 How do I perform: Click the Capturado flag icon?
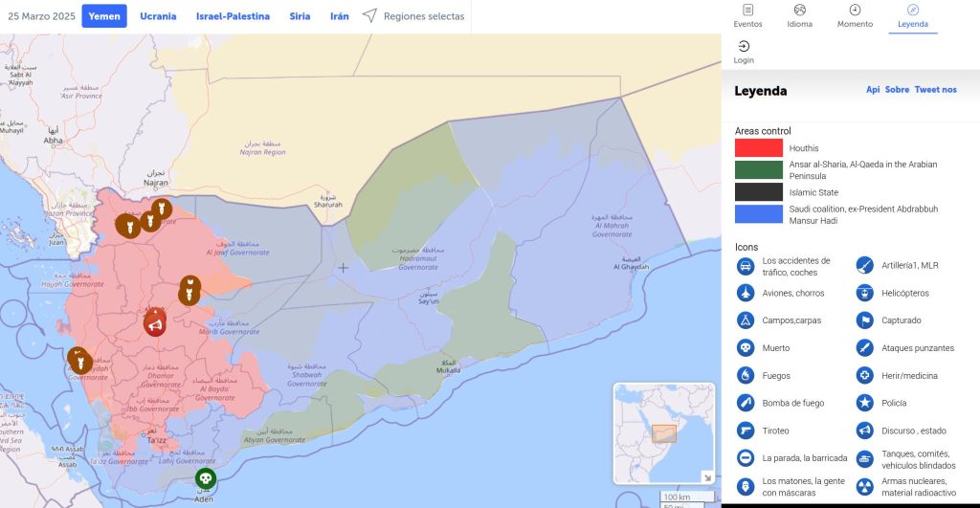(864, 320)
